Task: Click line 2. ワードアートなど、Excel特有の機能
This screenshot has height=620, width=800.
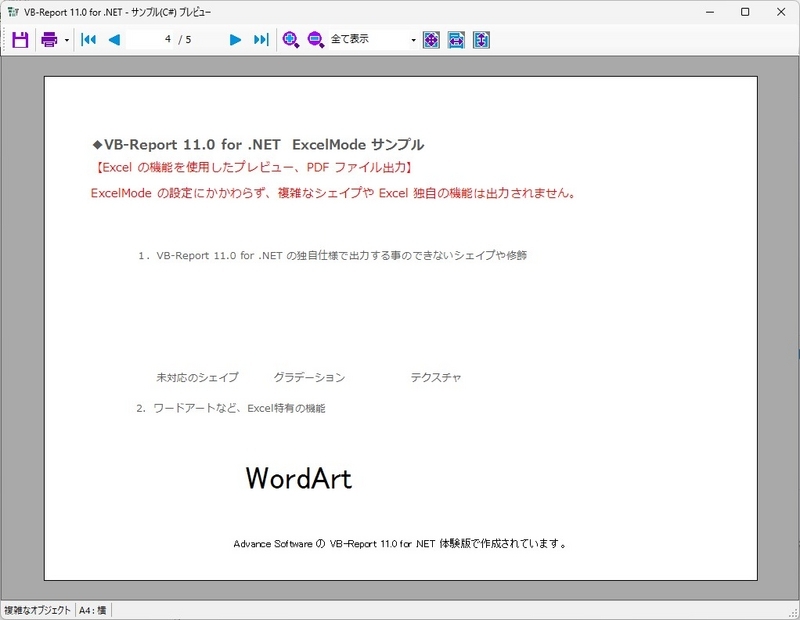Action: pyautogui.click(x=231, y=408)
